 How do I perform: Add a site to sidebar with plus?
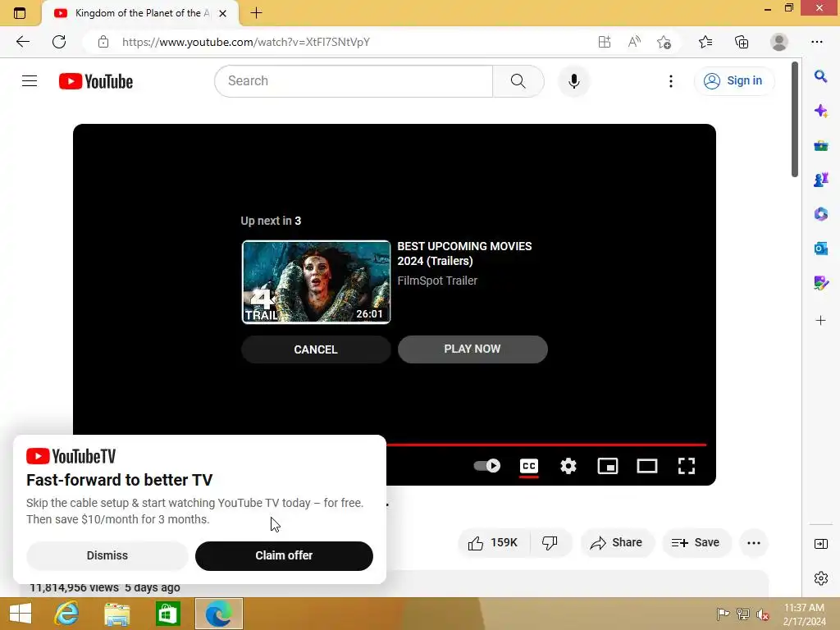[x=820, y=321]
